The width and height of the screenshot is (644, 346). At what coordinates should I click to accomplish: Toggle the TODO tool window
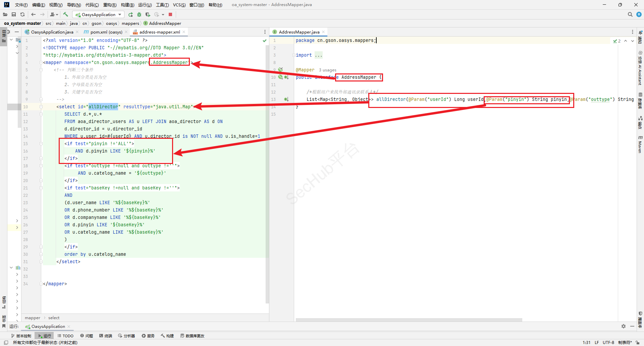pyautogui.click(x=65, y=336)
